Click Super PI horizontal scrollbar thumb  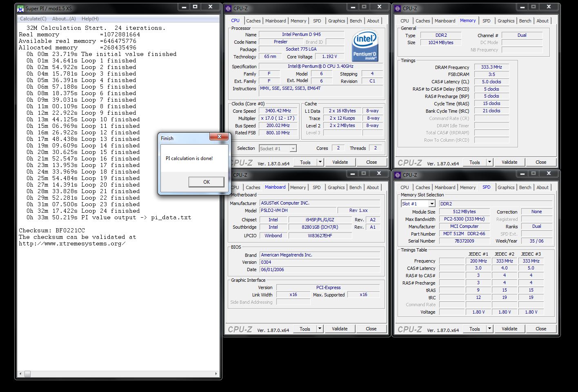point(27,374)
